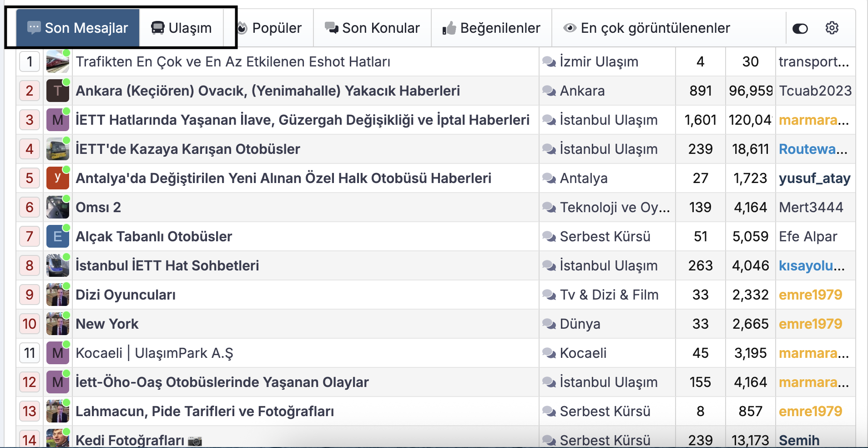Click the forum icon beside Kocaeli

549,353
